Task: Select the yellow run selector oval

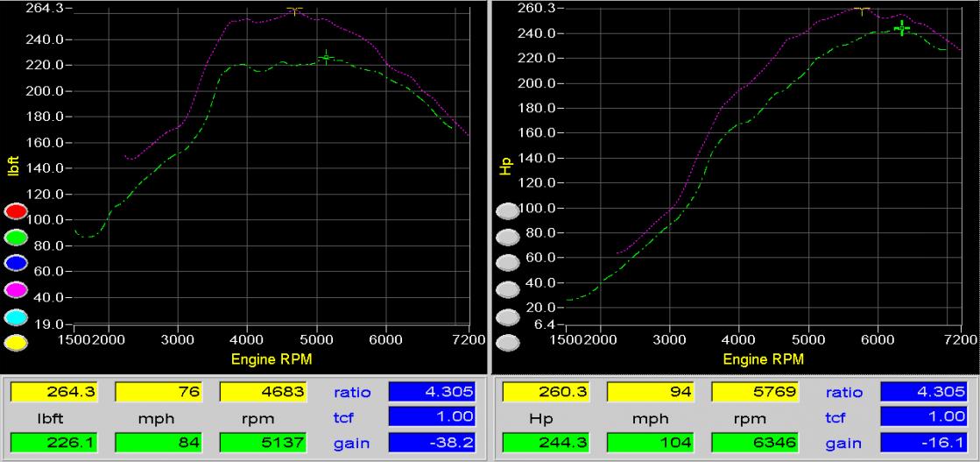Action: 18,343
